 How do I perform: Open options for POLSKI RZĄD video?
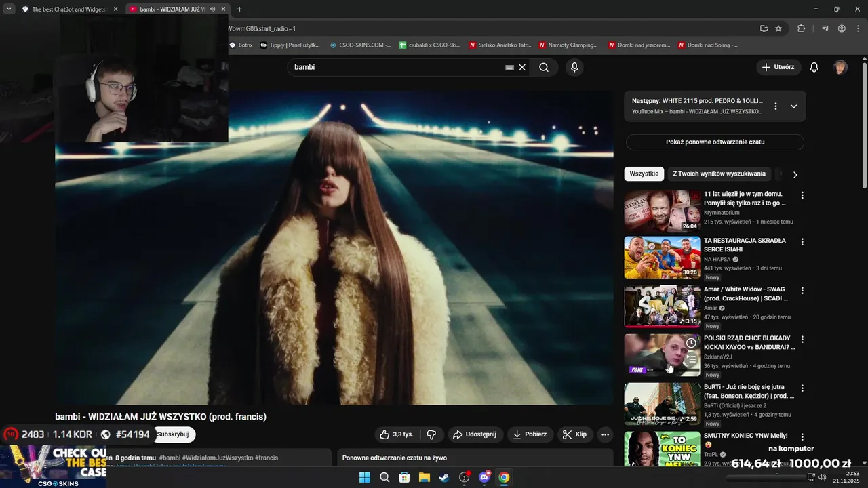click(802, 339)
